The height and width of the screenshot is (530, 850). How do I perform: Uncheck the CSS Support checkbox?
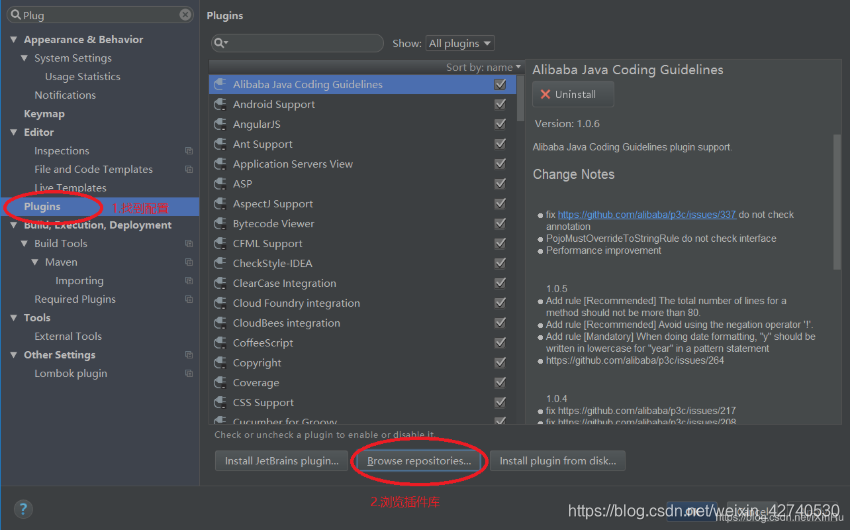(x=500, y=402)
